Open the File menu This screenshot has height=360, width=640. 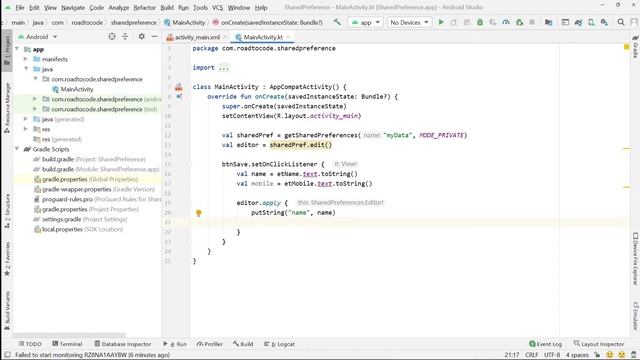pyautogui.click(x=20, y=7)
